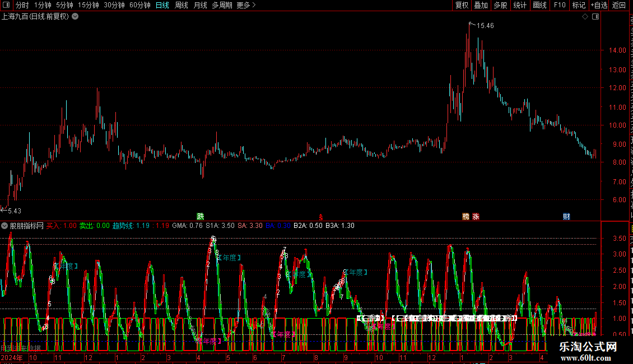
Task: Click the 卖出: 0.00 indicator value
Action: (x=94, y=226)
